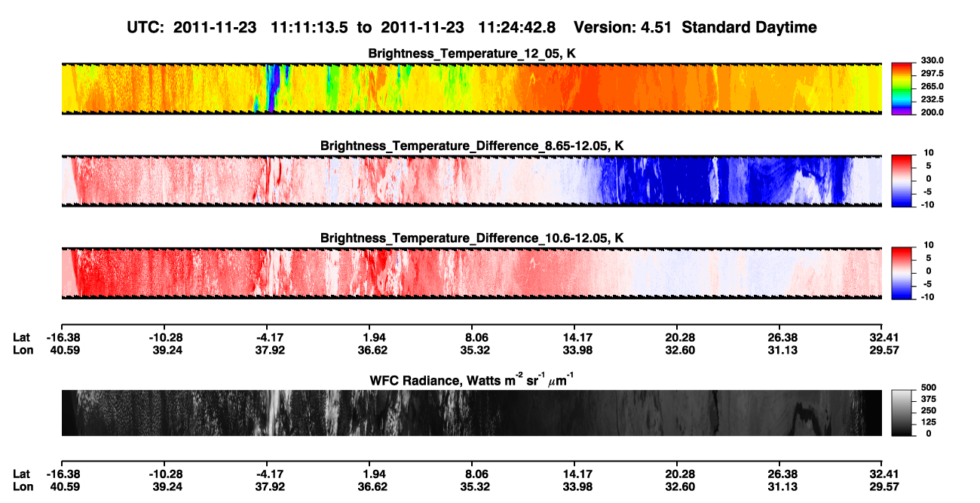The width and height of the screenshot is (980, 503).
Task: Click upper axis longitude value 40.59
Action: pyautogui.click(x=63, y=350)
